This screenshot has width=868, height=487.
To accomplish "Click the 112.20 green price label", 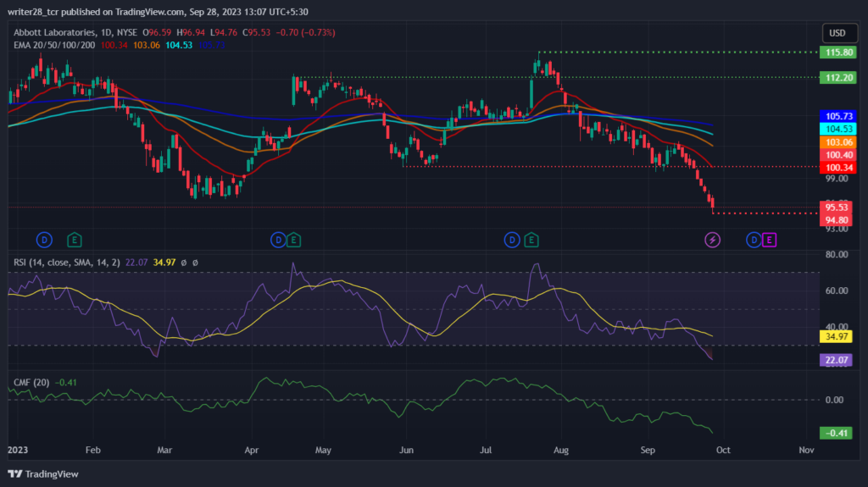I will click(x=838, y=77).
